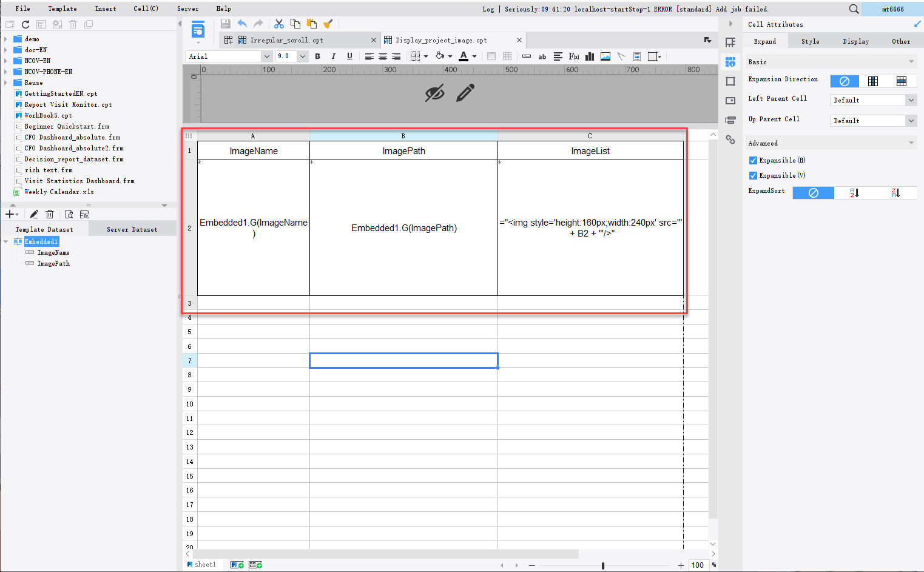
Task: Switch to the Style tab in Cell Attributes
Action: click(x=811, y=41)
